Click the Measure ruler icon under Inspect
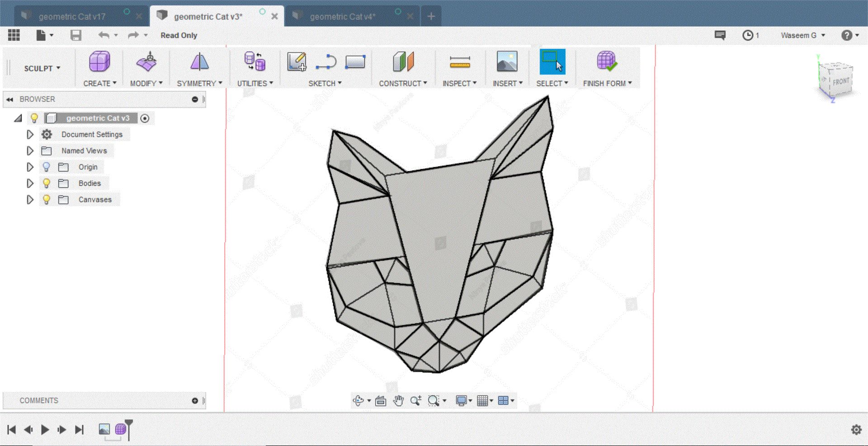 click(460, 62)
